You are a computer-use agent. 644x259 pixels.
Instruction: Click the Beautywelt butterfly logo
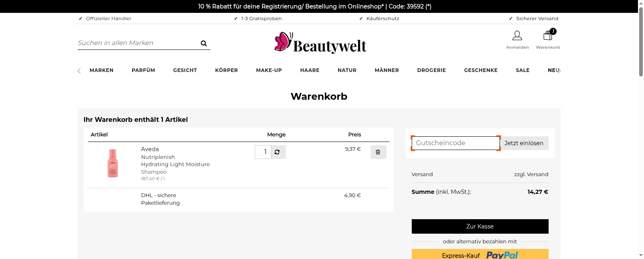[320, 43]
